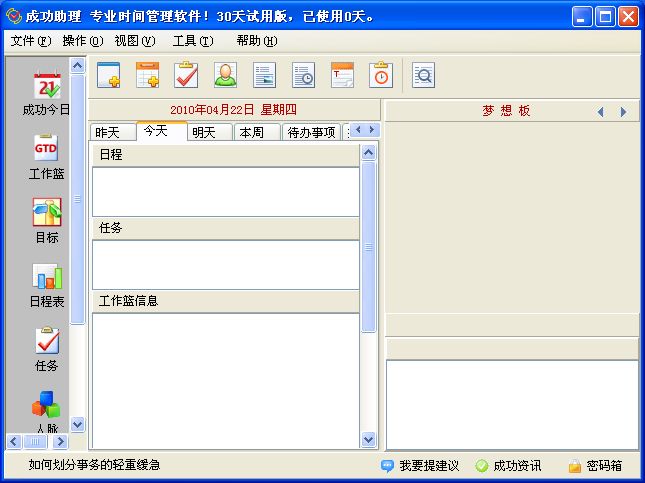Click the 任务 section header

click(x=225, y=228)
